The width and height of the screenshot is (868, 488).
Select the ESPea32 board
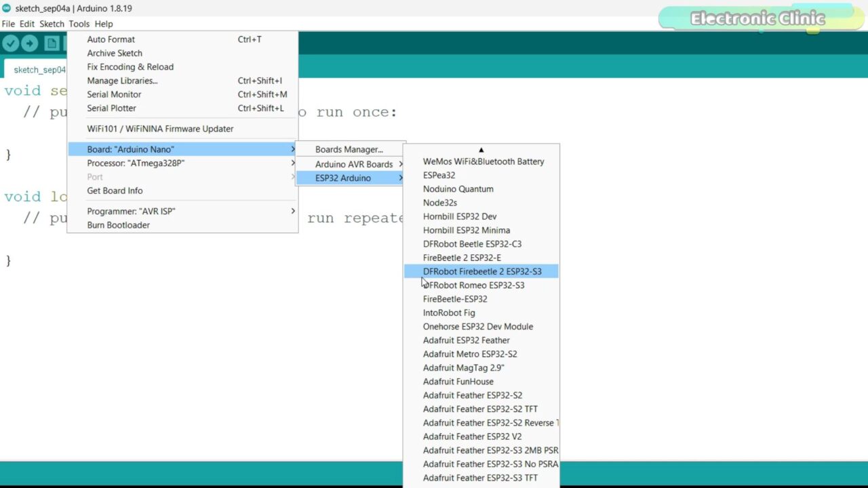click(x=481, y=175)
